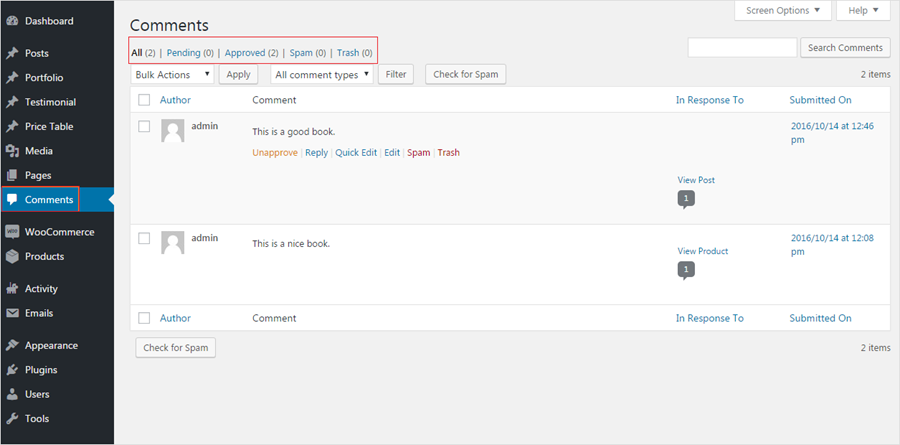Click comment count bubble under View Post
900x445 pixels.
click(x=686, y=200)
